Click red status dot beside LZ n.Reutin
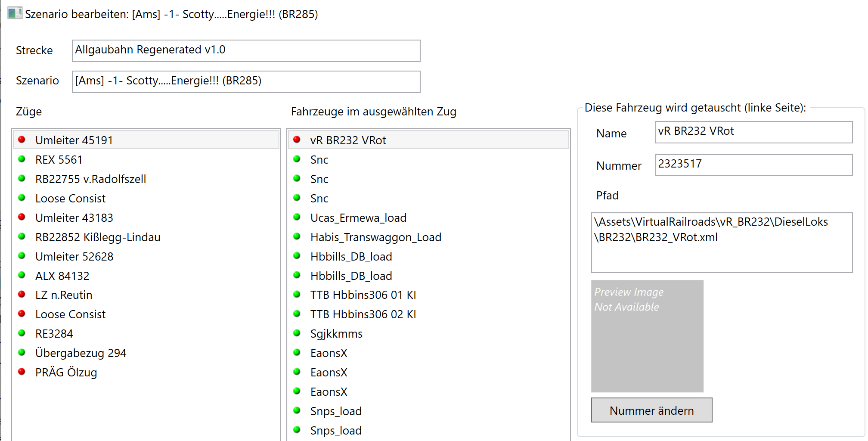The width and height of the screenshot is (868, 441). tap(22, 294)
